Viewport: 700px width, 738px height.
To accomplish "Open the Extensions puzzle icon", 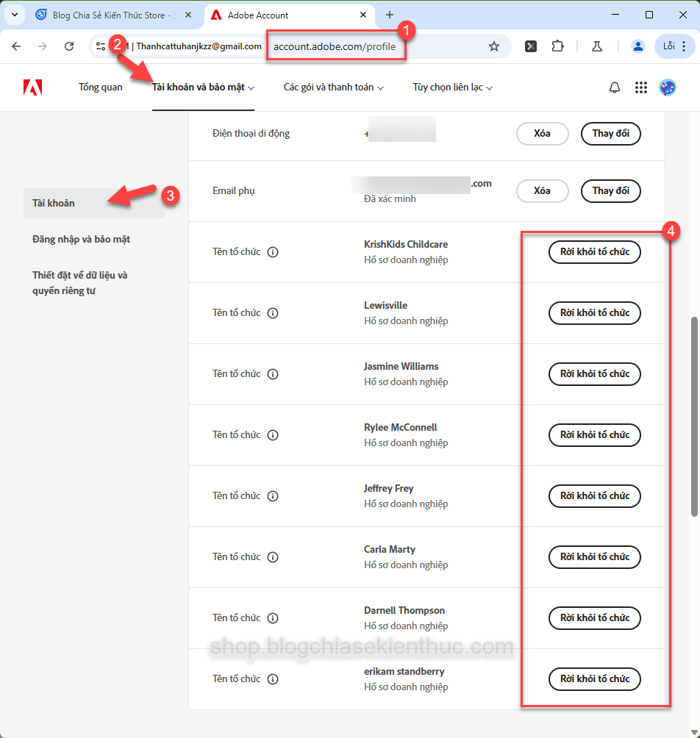I will click(557, 46).
